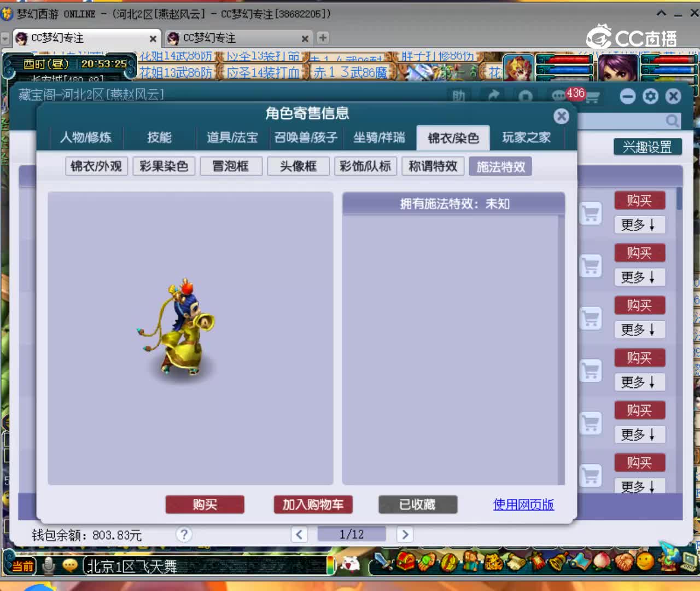700x591 pixels.
Task: Open the 助 helper icon in 藏宝阁 header
Action: [458, 96]
